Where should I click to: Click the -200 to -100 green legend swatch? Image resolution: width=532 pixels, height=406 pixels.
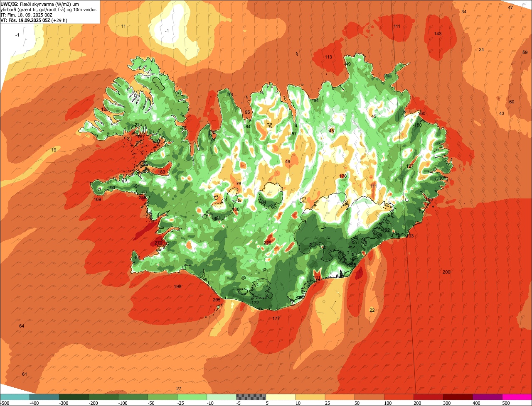[x=103, y=397]
